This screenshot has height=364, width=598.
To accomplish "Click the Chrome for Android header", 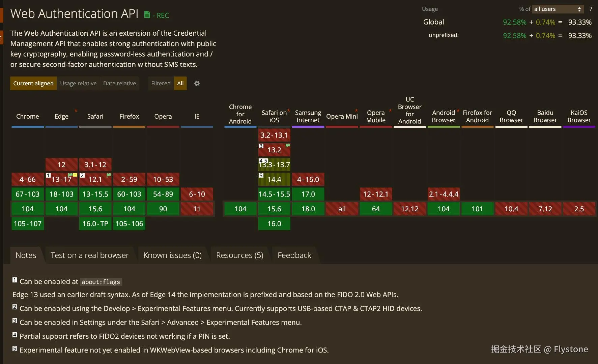I will (240, 114).
